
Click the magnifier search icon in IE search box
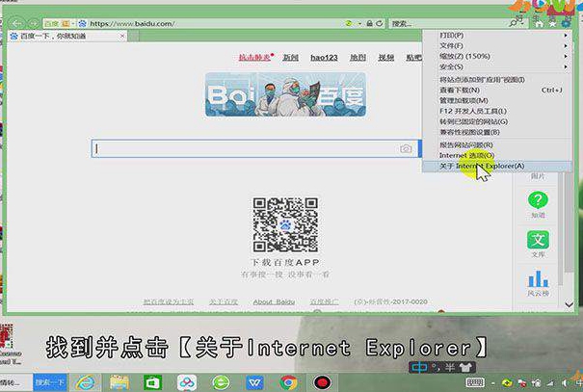pos(513,23)
